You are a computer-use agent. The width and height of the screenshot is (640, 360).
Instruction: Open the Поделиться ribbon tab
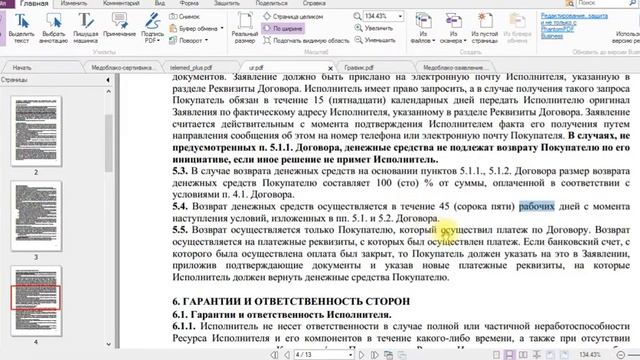pyautogui.click(x=271, y=3)
